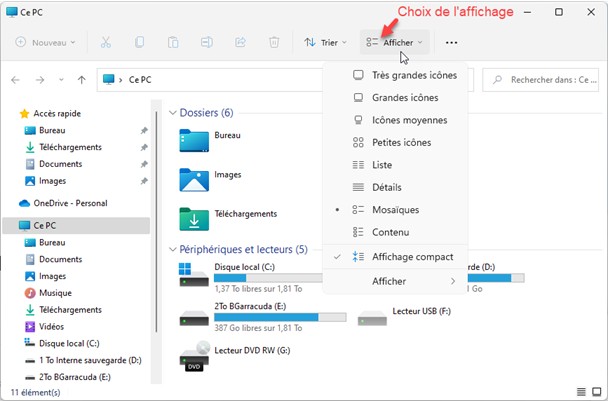
Task: Click the Share icon in toolbar
Action: [x=240, y=43]
